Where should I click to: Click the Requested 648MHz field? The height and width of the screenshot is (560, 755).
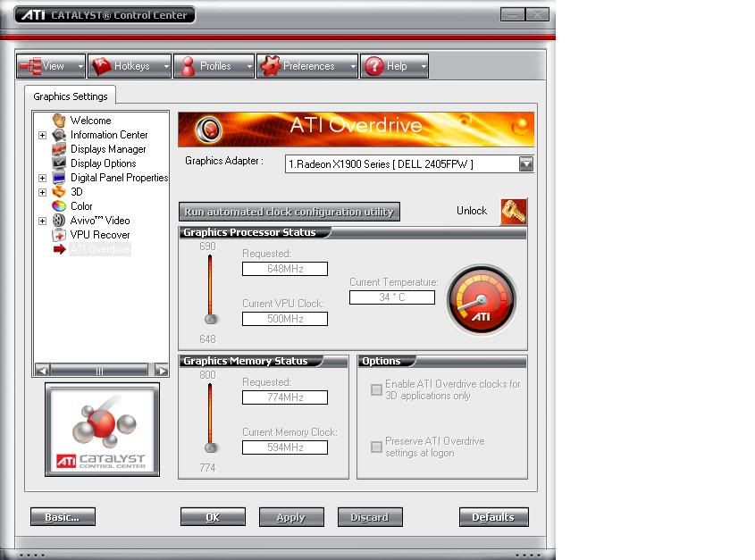tap(285, 269)
